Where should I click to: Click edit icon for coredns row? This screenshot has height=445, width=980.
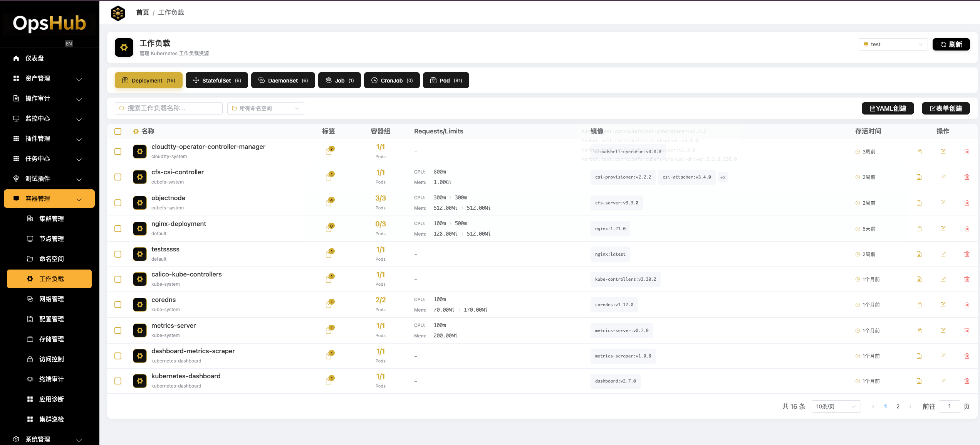[943, 305]
